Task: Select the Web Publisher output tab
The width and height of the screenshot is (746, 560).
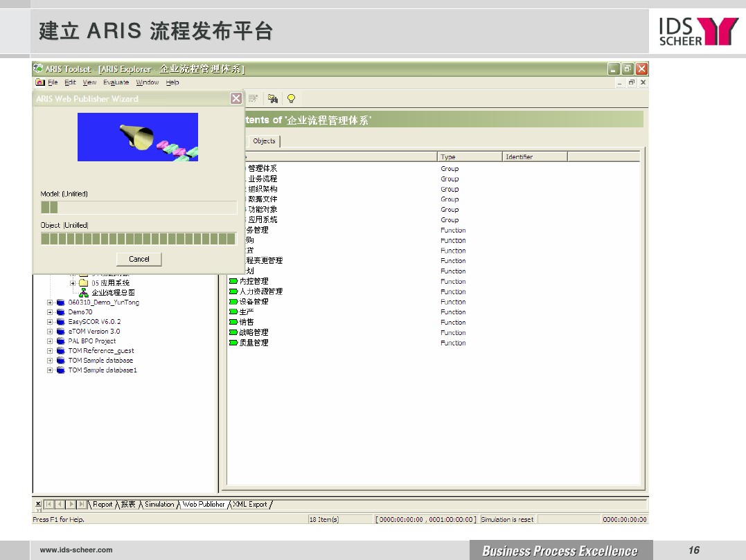Action: 204,504
